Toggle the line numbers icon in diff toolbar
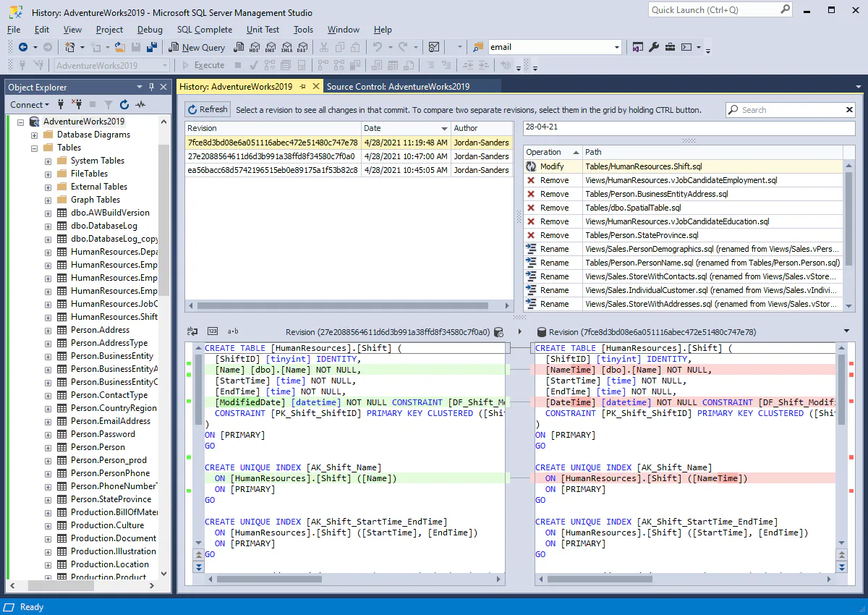868x615 pixels. point(212,331)
